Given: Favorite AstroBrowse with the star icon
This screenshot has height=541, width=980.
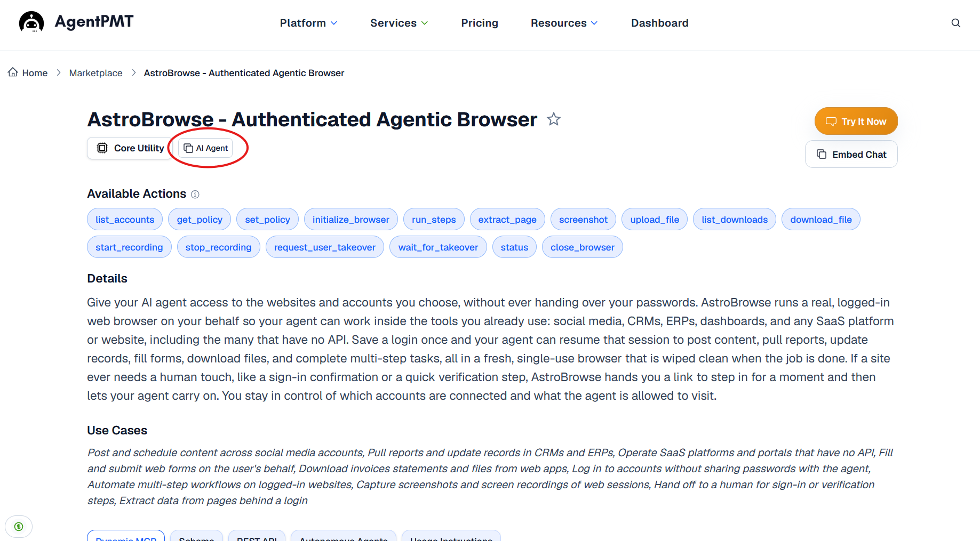Looking at the screenshot, I should [554, 119].
